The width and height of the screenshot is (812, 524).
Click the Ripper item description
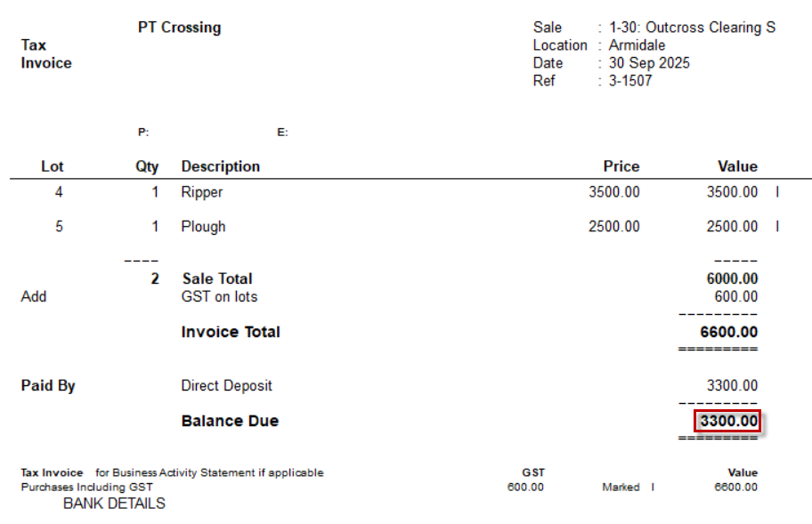[201, 192]
